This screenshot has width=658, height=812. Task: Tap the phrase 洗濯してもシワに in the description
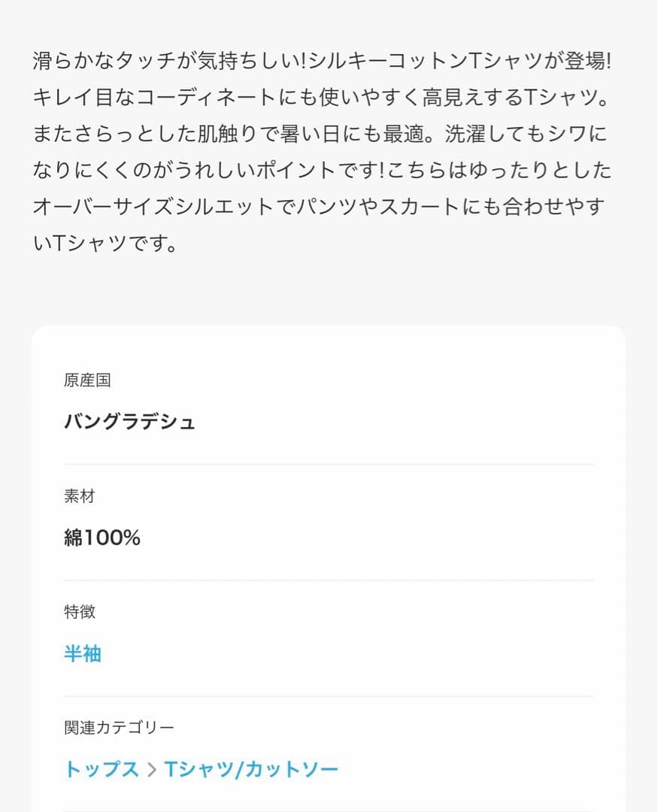526,135
